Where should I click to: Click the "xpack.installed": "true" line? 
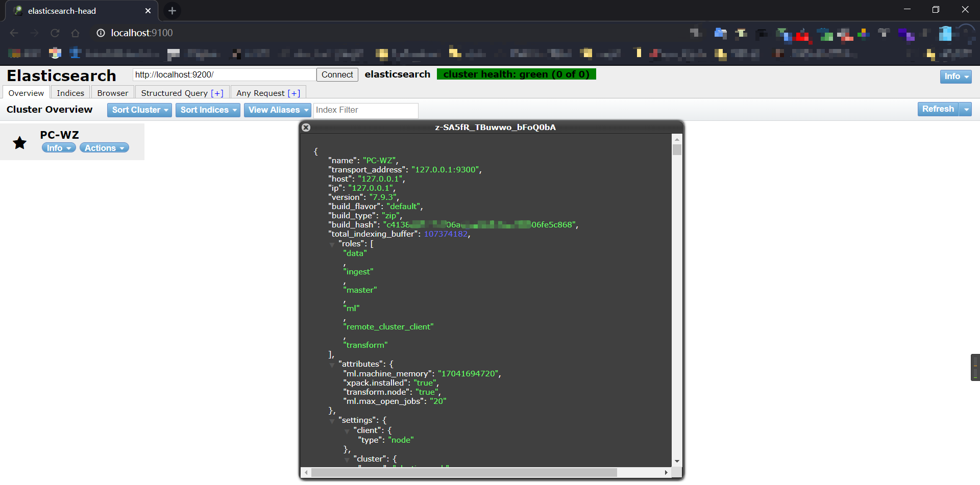click(391, 383)
